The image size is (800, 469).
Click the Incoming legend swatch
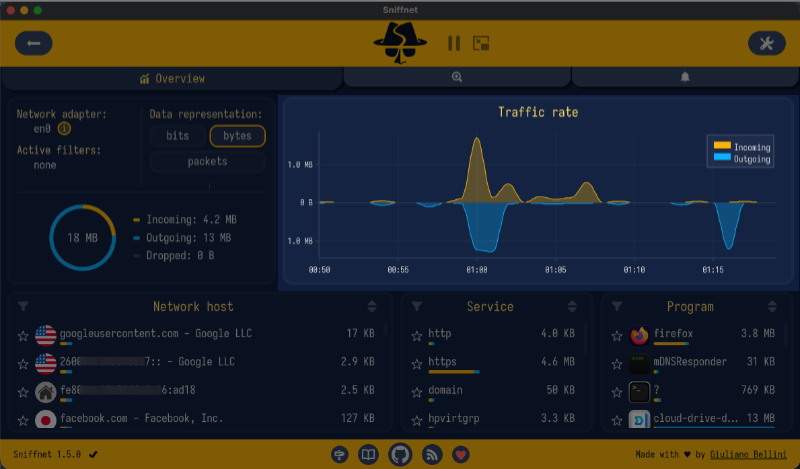click(x=722, y=145)
